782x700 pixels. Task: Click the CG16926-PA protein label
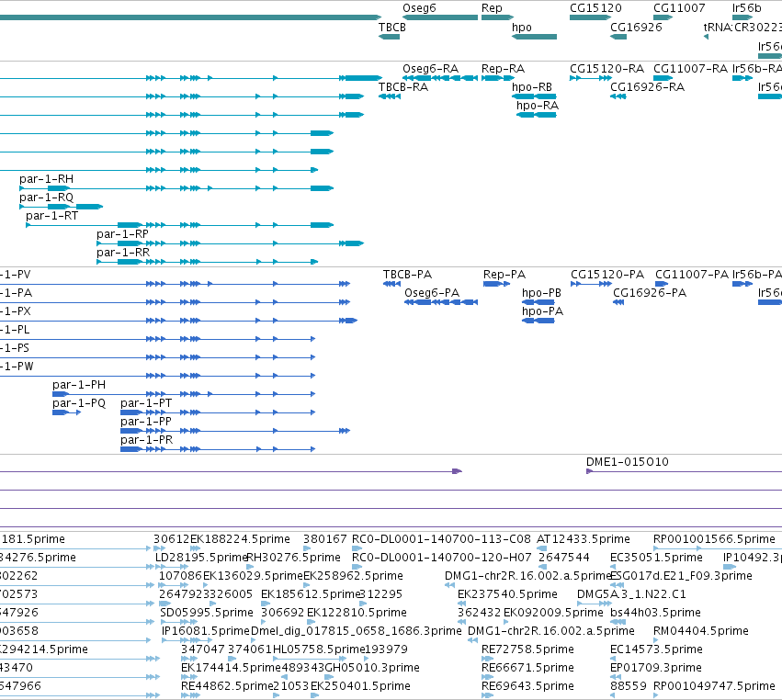pyautogui.click(x=650, y=293)
